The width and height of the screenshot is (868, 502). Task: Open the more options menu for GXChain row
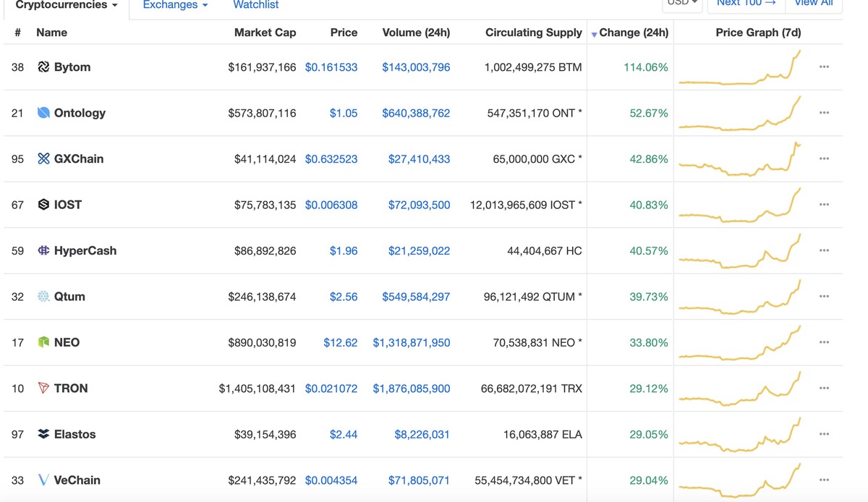pos(824,159)
